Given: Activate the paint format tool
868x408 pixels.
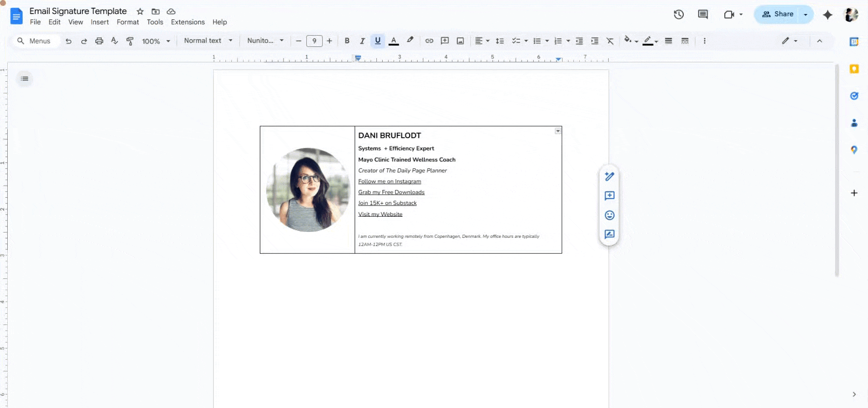Looking at the screenshot, I should click(130, 41).
